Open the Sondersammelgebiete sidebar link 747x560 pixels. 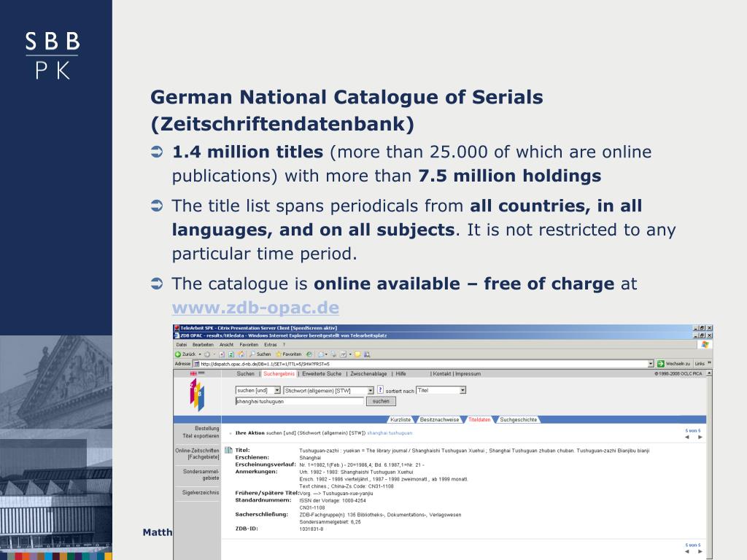(201, 475)
